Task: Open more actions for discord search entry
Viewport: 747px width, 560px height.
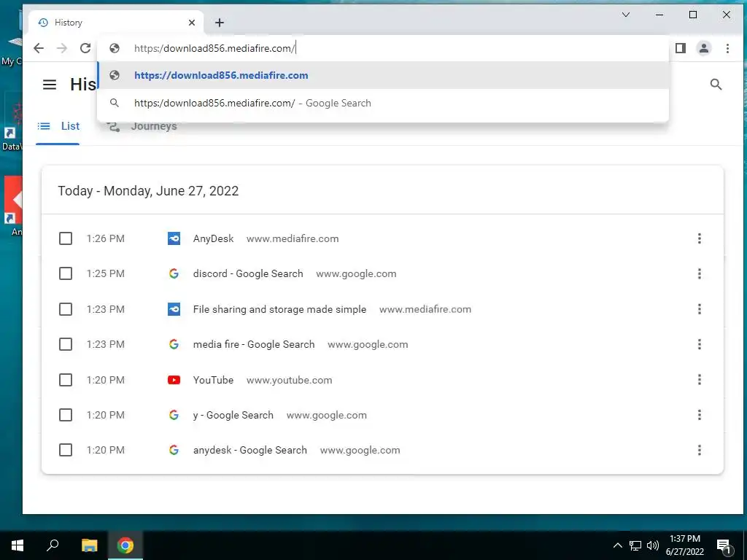Action: coord(699,273)
